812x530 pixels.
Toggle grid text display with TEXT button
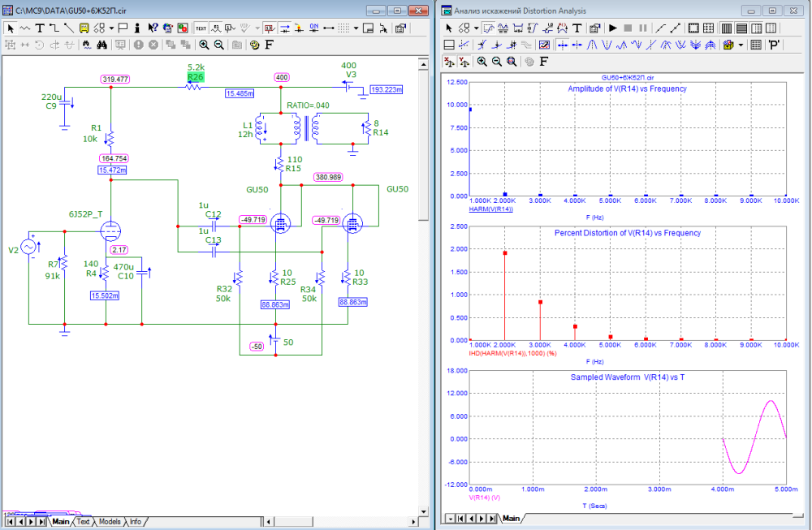pyautogui.click(x=201, y=28)
